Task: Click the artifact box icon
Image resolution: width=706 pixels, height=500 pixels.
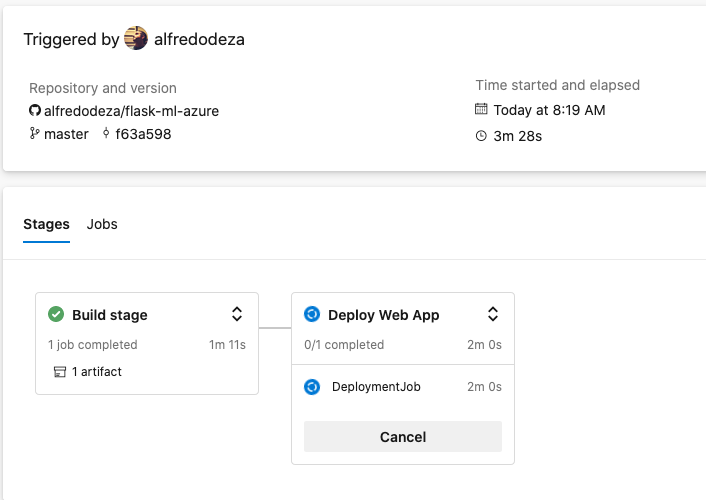Action: coord(60,372)
